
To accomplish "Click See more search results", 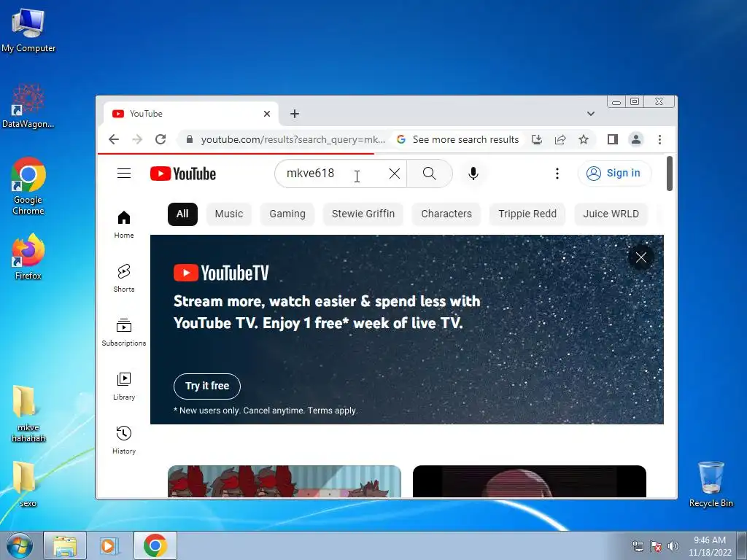I will pos(458,139).
